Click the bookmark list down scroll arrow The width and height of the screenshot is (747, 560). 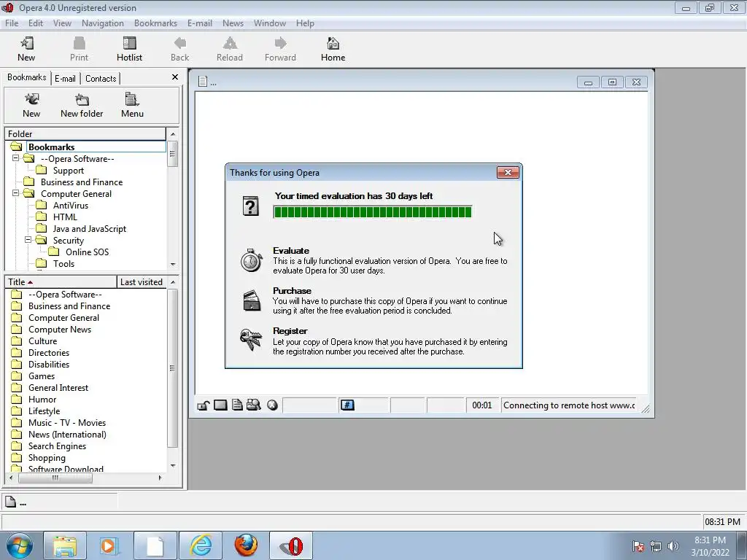(173, 466)
